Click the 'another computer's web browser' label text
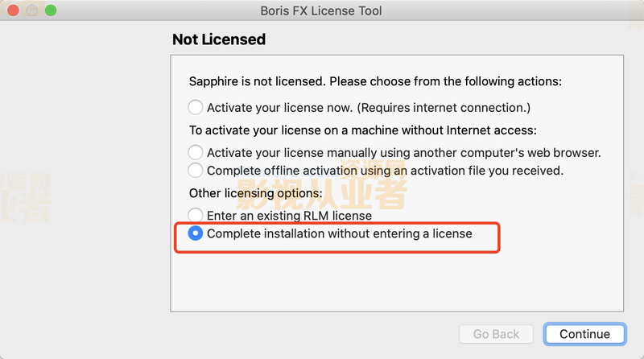644x359 pixels. (507, 153)
